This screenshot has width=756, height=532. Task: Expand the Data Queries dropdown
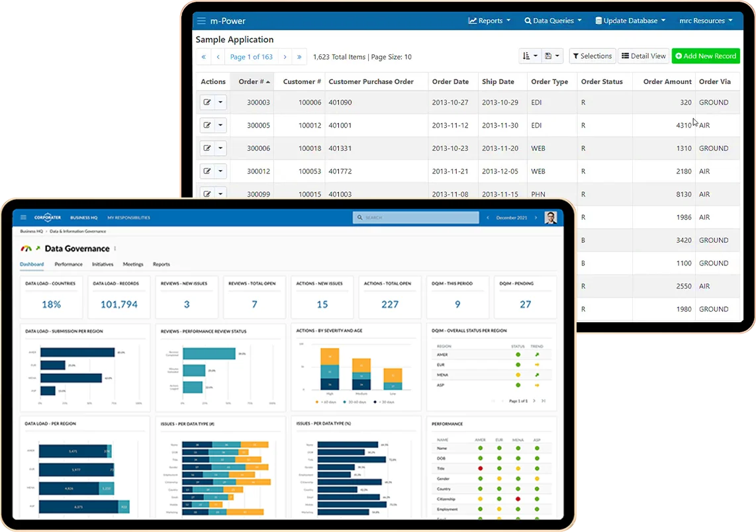553,21
